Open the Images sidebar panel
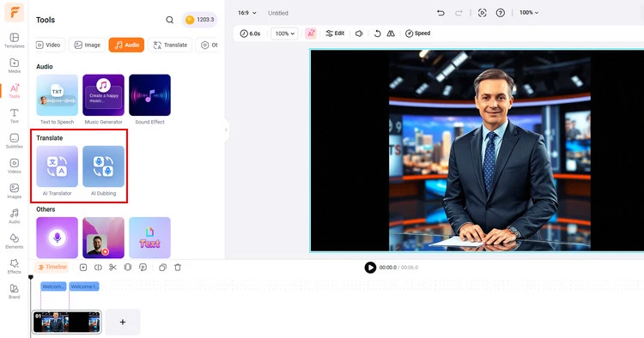 point(14,190)
